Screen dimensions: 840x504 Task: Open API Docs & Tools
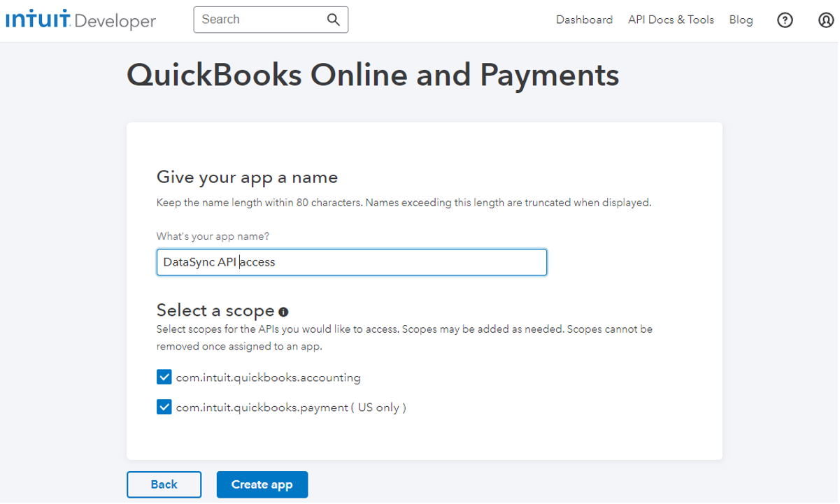pos(671,20)
